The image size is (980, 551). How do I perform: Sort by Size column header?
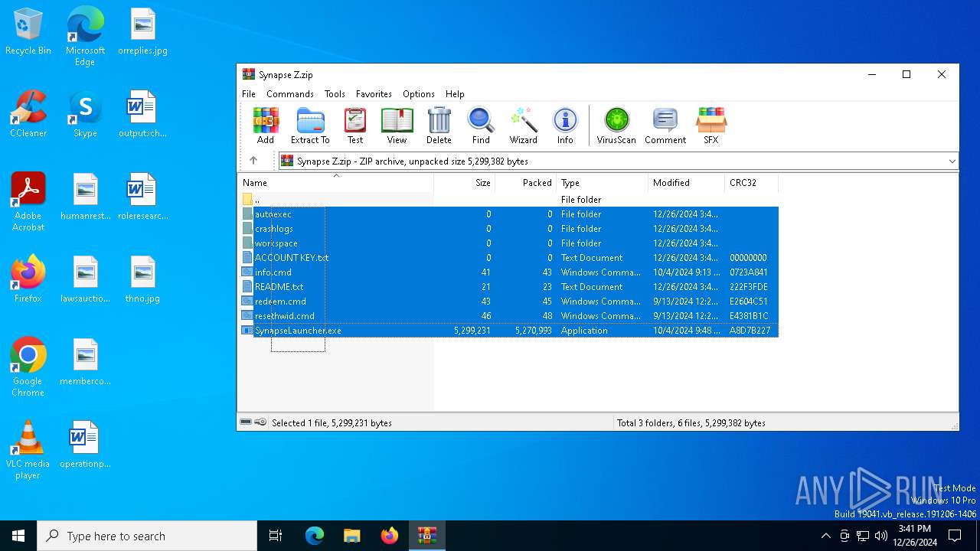[x=465, y=183]
